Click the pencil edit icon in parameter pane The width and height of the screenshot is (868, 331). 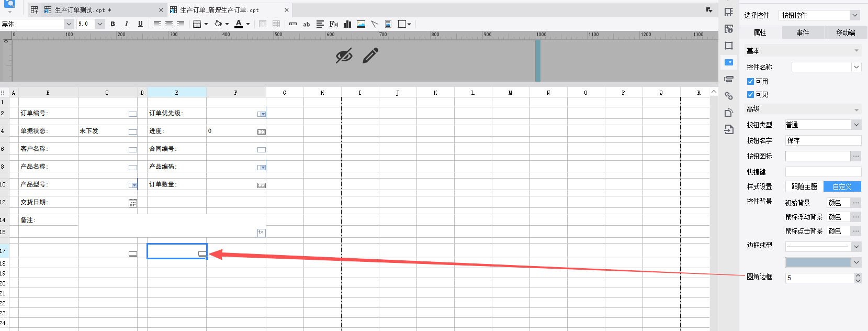coord(370,56)
